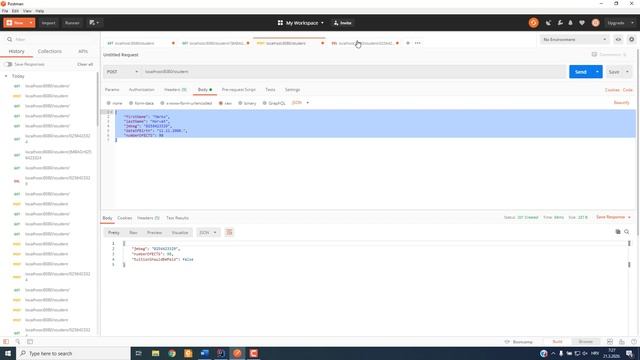This screenshot has height=360, width=640.
Task: Open the No Environment dropdown
Action: coord(574,40)
